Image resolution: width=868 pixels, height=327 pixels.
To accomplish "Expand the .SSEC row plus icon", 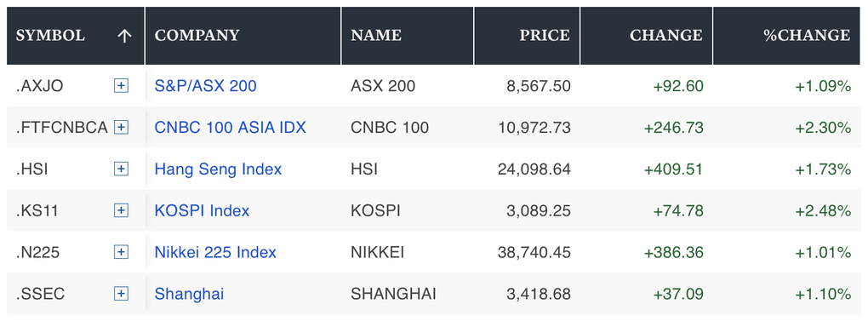I will [x=121, y=294].
